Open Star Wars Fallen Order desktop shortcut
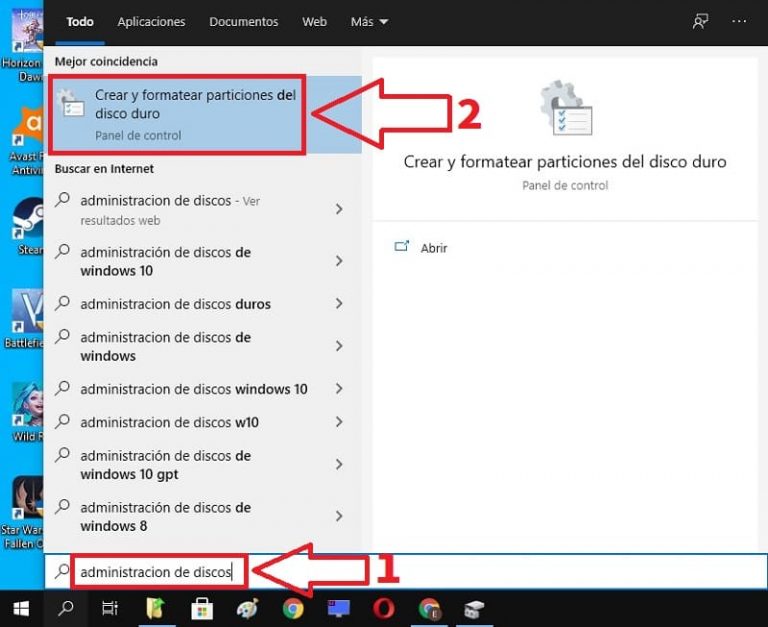 tap(24, 512)
